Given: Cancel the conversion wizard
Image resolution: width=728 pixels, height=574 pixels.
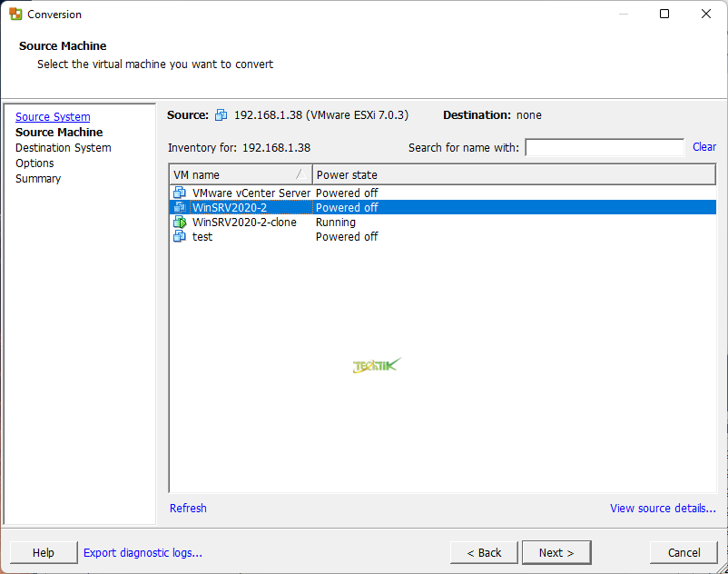Looking at the screenshot, I should (684, 552).
